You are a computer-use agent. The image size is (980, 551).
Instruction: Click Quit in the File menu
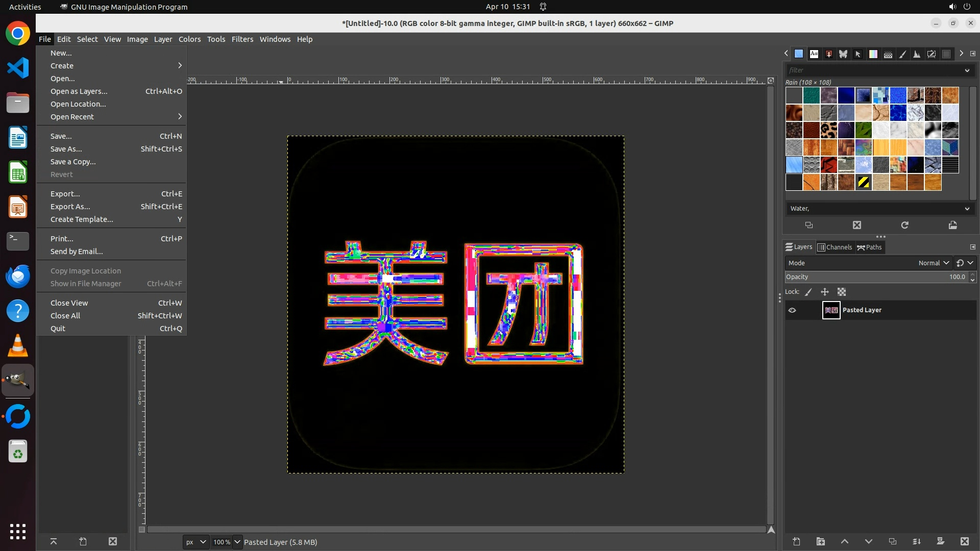point(58,329)
